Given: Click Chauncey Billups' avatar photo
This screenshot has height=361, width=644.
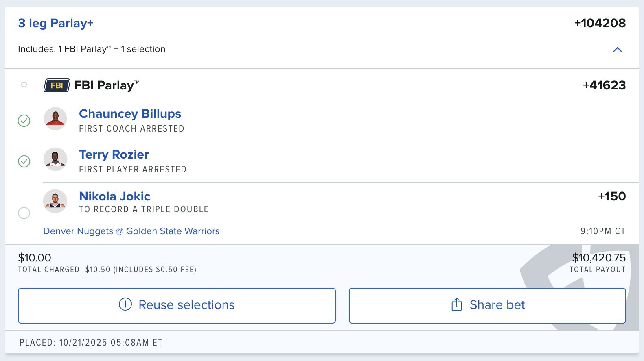Looking at the screenshot, I should [x=55, y=119].
